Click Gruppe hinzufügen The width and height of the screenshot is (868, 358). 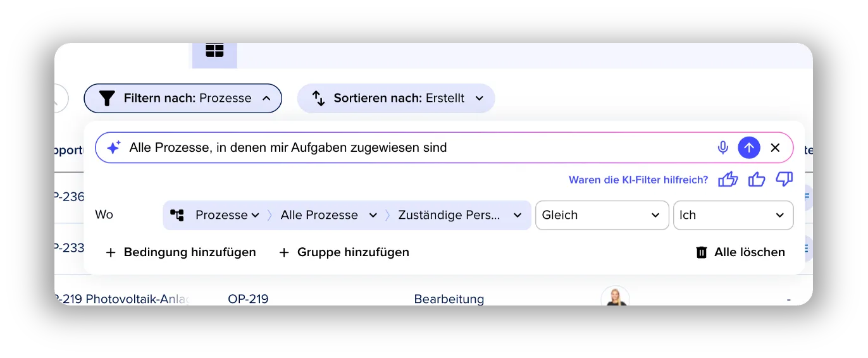(x=344, y=252)
